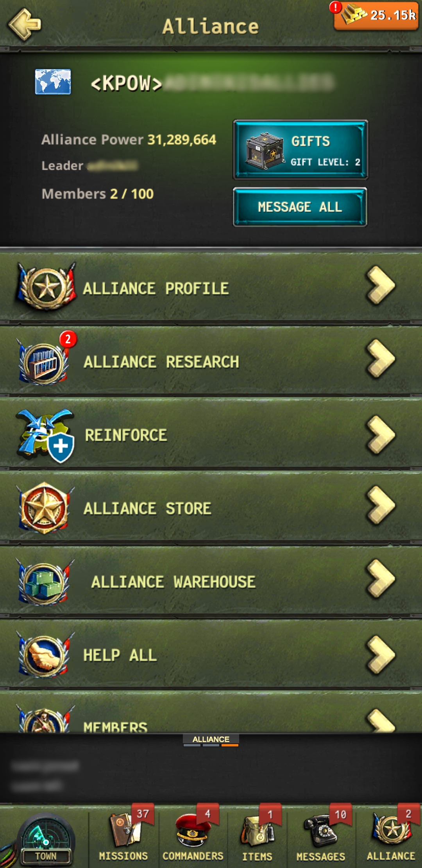Tap the Alliance Warehouse crates icon
Viewport: 422px width, 868px height.
coord(45,582)
